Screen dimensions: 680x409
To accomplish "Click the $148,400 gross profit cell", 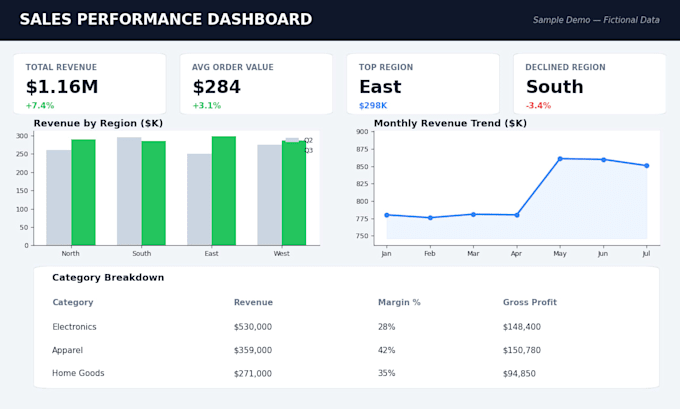I will tap(522, 327).
